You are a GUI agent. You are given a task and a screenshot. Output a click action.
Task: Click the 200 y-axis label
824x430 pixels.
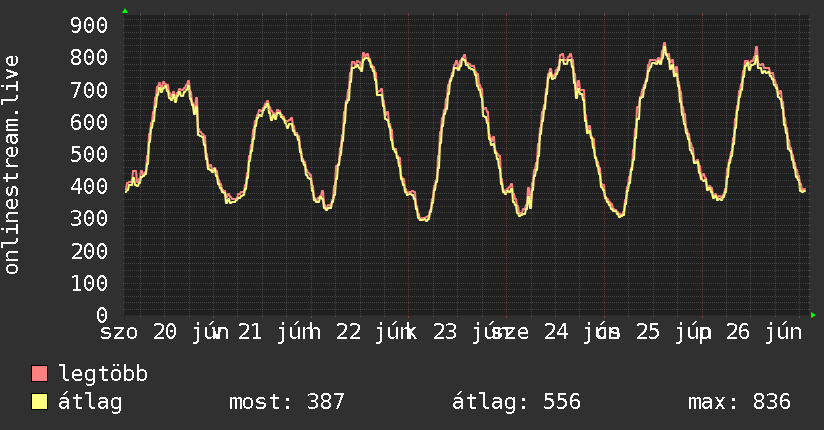tap(89, 251)
